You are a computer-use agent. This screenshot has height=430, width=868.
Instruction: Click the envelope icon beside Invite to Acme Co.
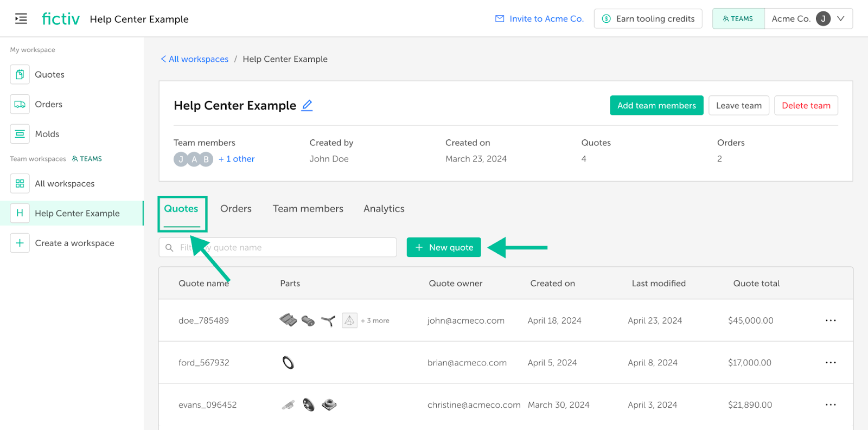tap(500, 19)
